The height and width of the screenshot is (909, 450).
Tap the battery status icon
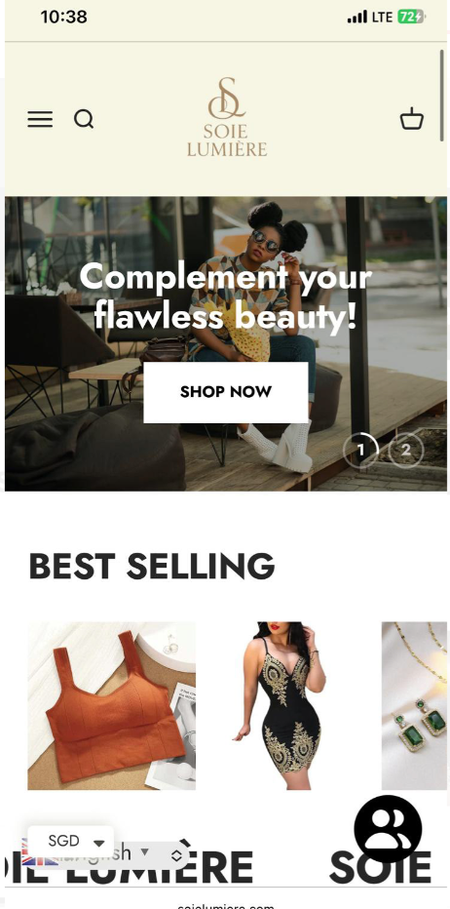(x=412, y=17)
